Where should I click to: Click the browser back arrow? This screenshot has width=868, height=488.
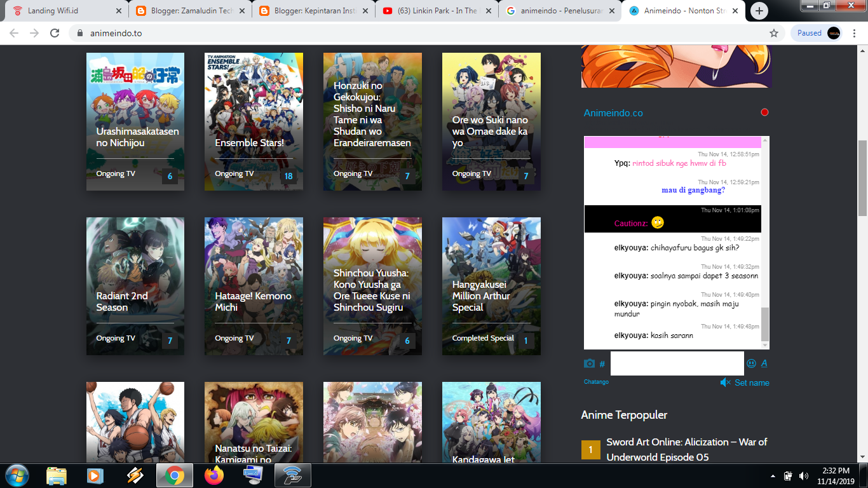click(13, 33)
